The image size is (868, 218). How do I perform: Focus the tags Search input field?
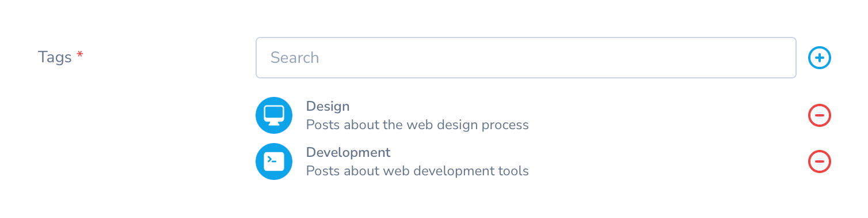coord(526,58)
